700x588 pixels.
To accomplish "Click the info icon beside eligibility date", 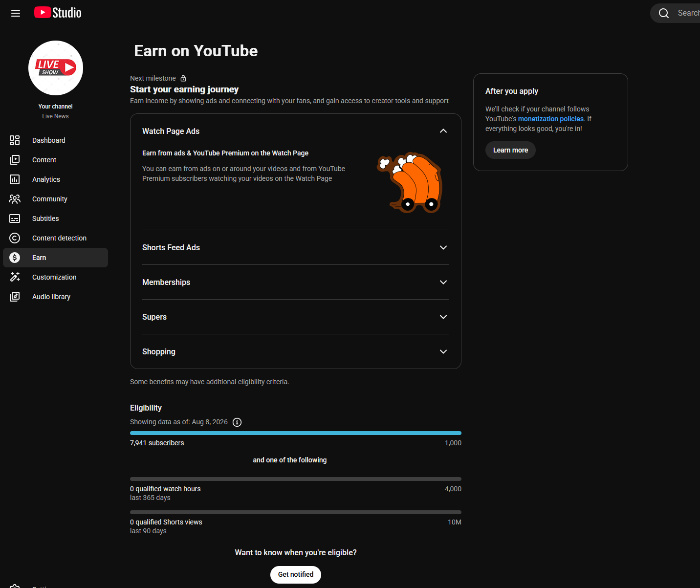I will coord(237,422).
